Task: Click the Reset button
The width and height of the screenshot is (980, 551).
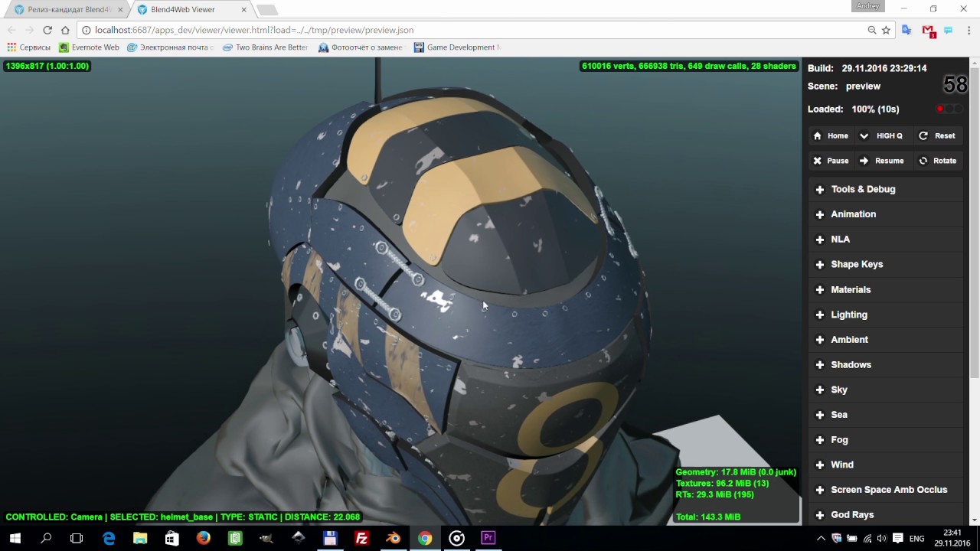Action: pos(937,135)
